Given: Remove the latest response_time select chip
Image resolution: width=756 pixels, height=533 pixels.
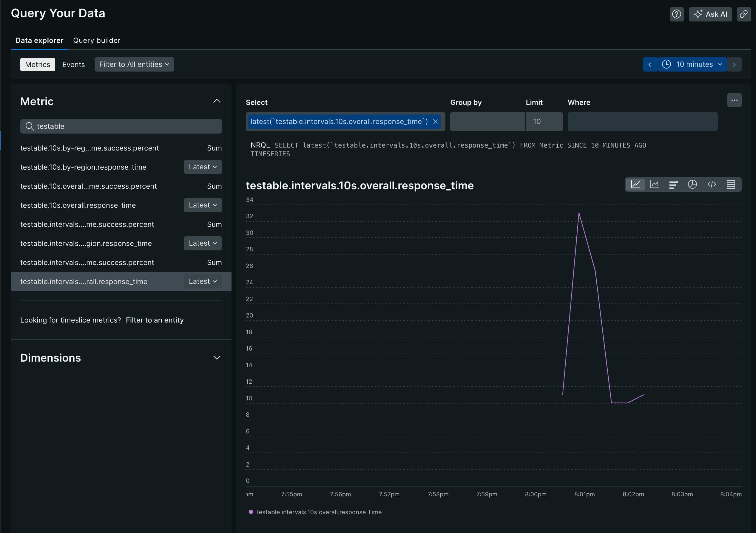Looking at the screenshot, I should (x=435, y=121).
